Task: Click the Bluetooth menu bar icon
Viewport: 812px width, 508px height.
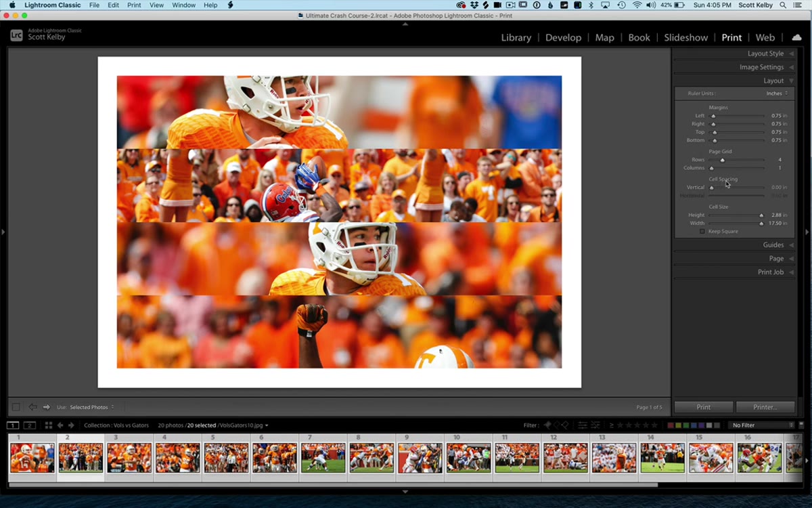Action: click(x=591, y=5)
